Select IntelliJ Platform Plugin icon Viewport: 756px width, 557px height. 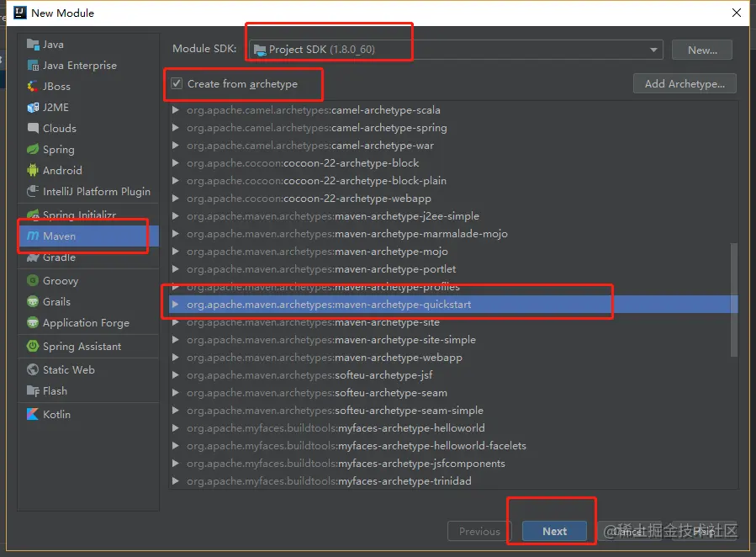tap(33, 192)
